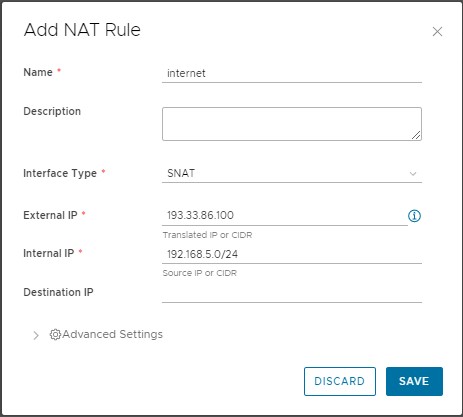Click the Advanced Settings gear icon

(55, 334)
